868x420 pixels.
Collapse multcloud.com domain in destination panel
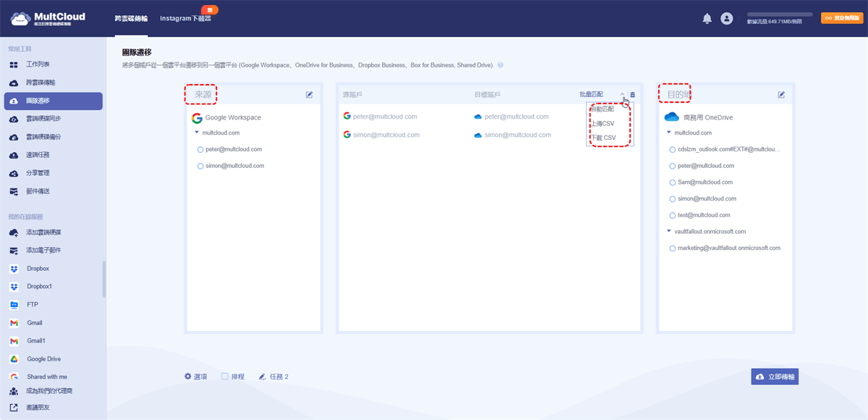click(668, 133)
